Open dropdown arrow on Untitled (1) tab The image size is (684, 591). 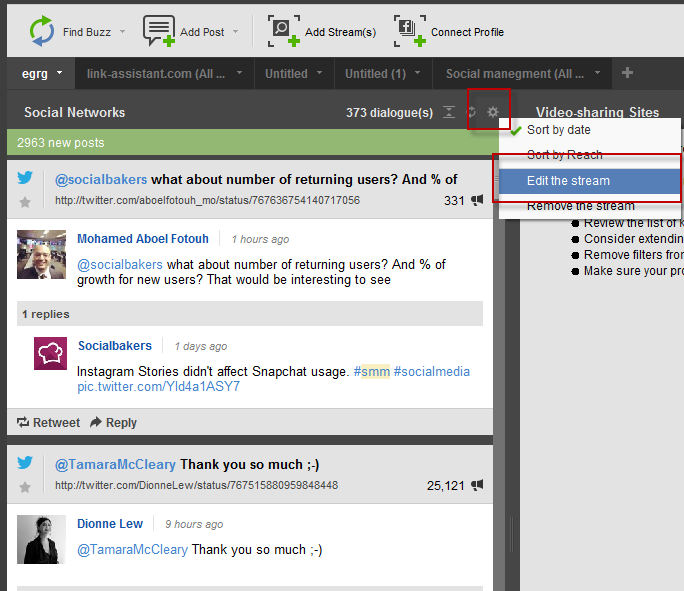tap(417, 72)
